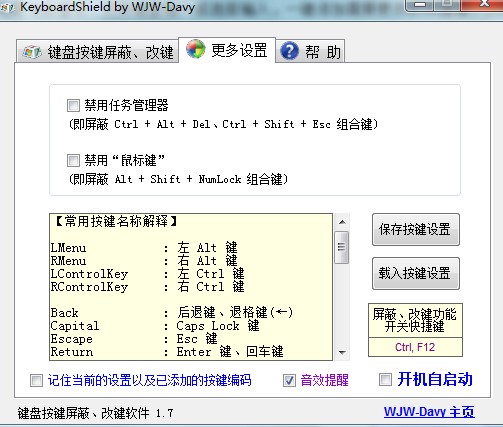Click the LMenu row in the list

(x=144, y=248)
